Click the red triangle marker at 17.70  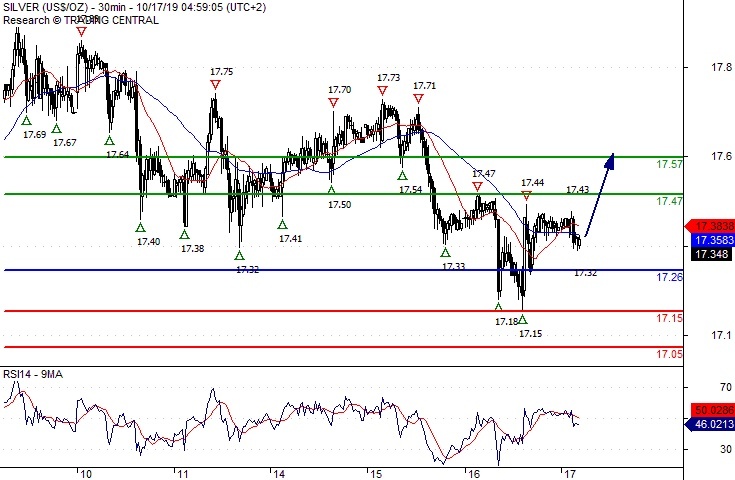pos(333,102)
